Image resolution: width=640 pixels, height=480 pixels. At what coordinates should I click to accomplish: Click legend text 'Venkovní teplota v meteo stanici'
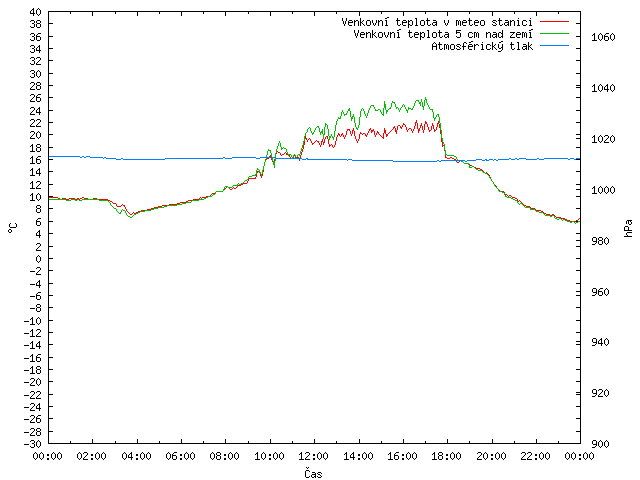(437, 22)
